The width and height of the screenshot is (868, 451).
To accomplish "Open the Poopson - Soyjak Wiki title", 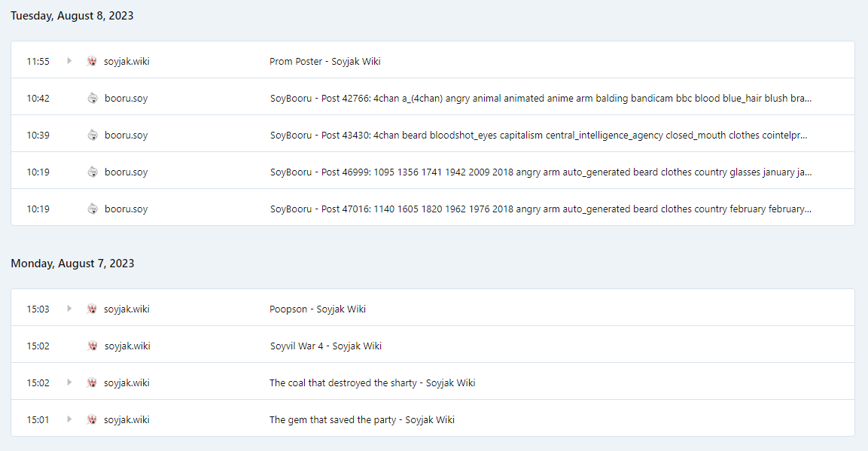I will point(317,309).
